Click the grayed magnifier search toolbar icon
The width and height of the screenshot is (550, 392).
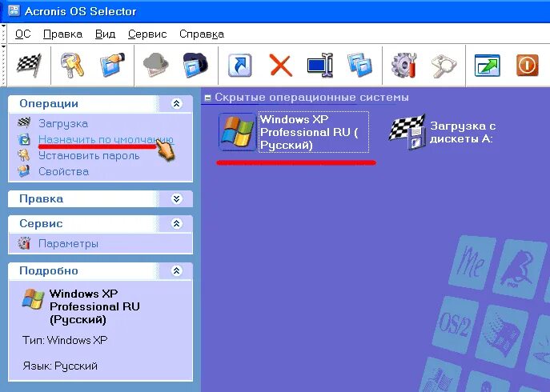pyautogui.click(x=444, y=66)
